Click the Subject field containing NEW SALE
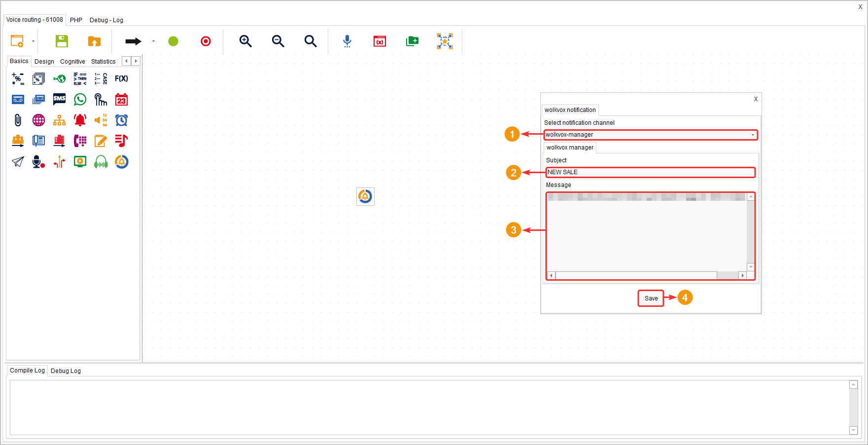This screenshot has height=445, width=868. point(651,172)
